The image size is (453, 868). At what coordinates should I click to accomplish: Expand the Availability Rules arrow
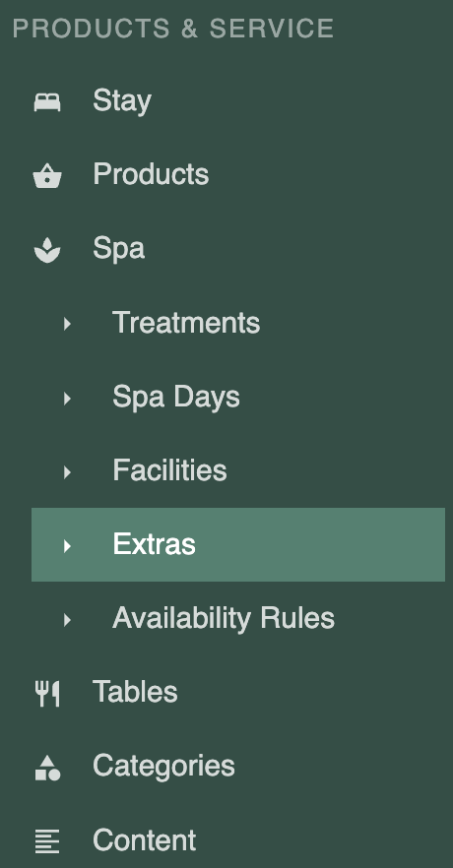67,619
